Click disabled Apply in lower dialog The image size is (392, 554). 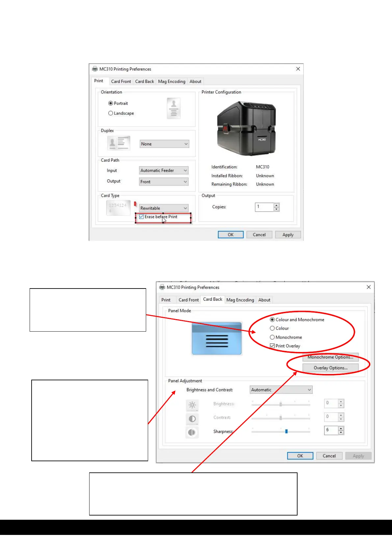(358, 456)
